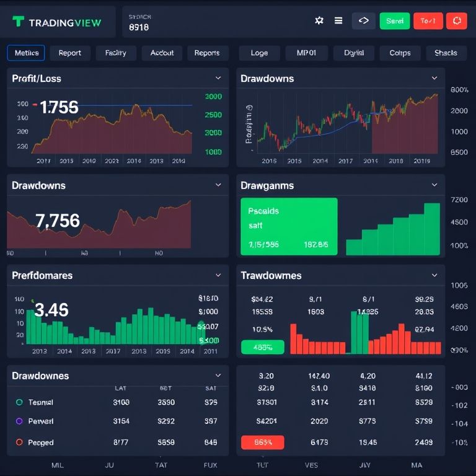Open the Reports tab
The image size is (476, 476).
tap(207, 53)
